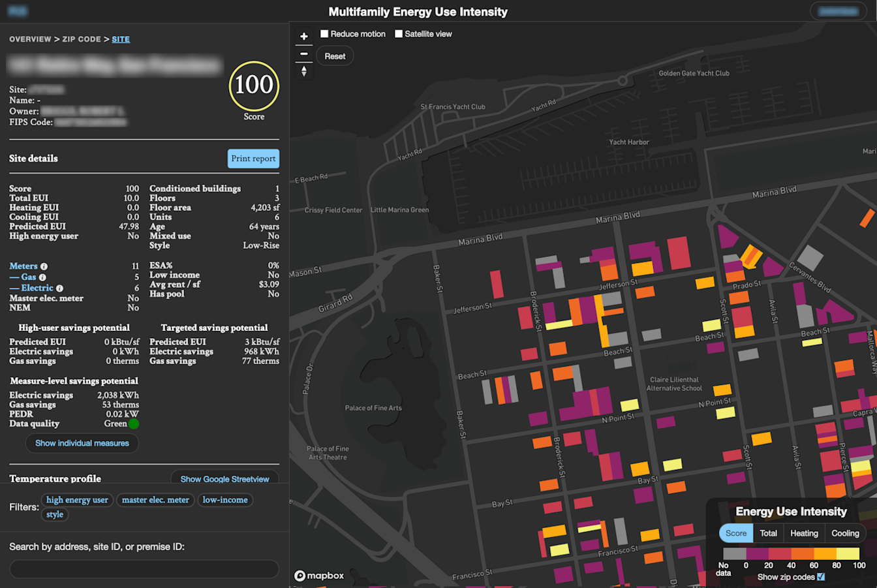This screenshot has height=588, width=877.
Task: Select the Cooling tab in the legend
Action: pos(844,533)
